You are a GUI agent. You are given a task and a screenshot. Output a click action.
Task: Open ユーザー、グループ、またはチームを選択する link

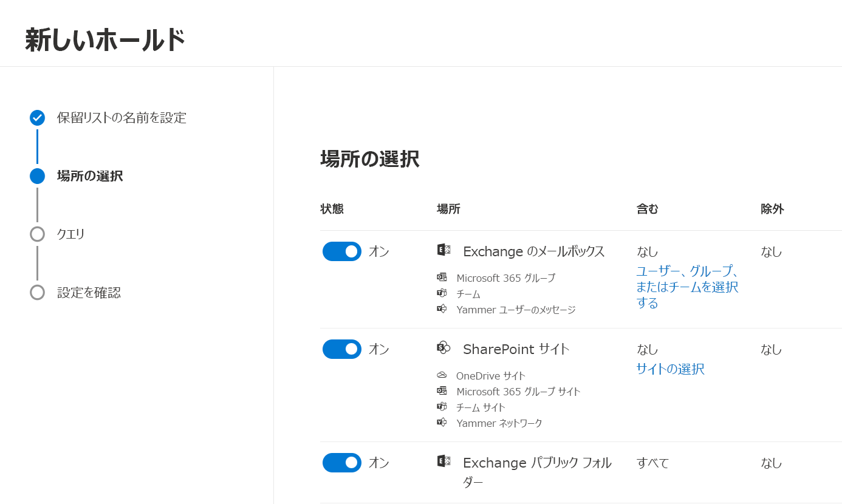point(688,287)
